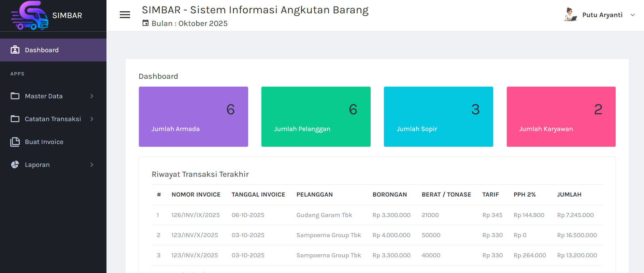Expand the Laporan submenu chevron
Image resolution: width=644 pixels, height=273 pixels.
[91, 165]
